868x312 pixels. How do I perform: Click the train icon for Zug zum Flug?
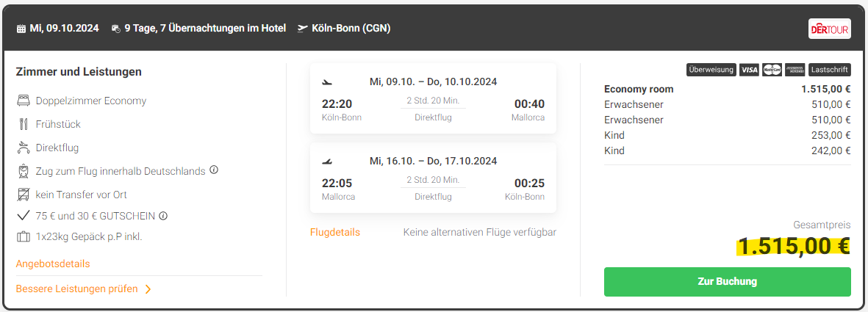point(24,171)
